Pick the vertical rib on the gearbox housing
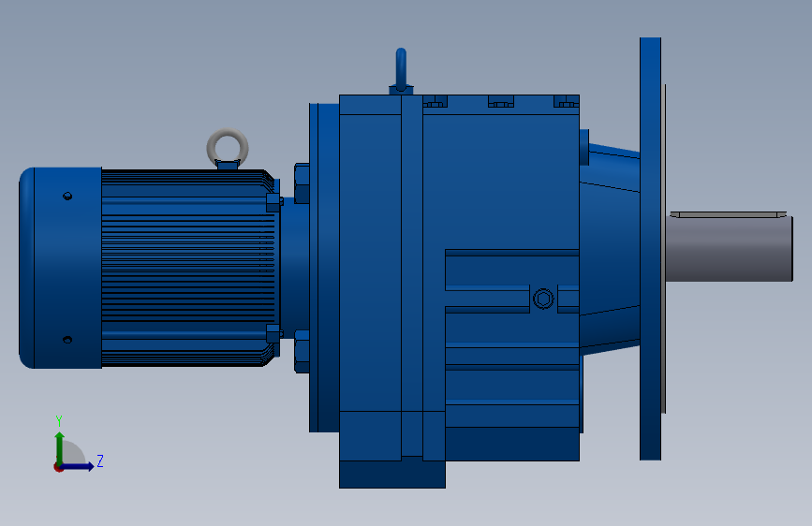Viewport: 812px width, 526px height. coord(412,274)
